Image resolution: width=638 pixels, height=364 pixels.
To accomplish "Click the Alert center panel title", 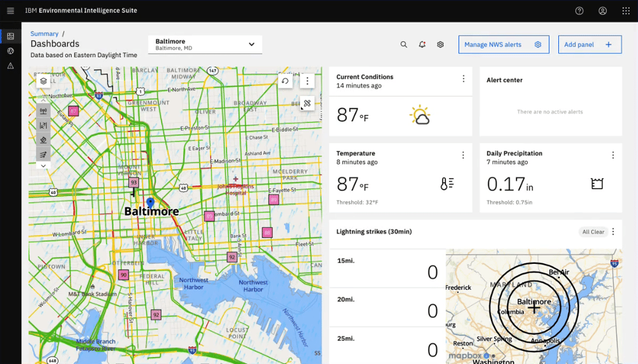I will [505, 80].
